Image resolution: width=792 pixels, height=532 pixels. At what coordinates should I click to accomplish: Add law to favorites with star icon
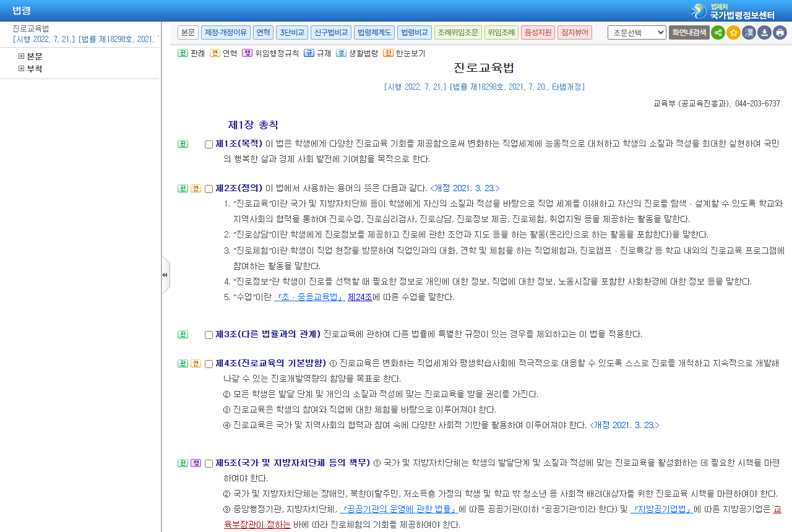click(x=733, y=33)
